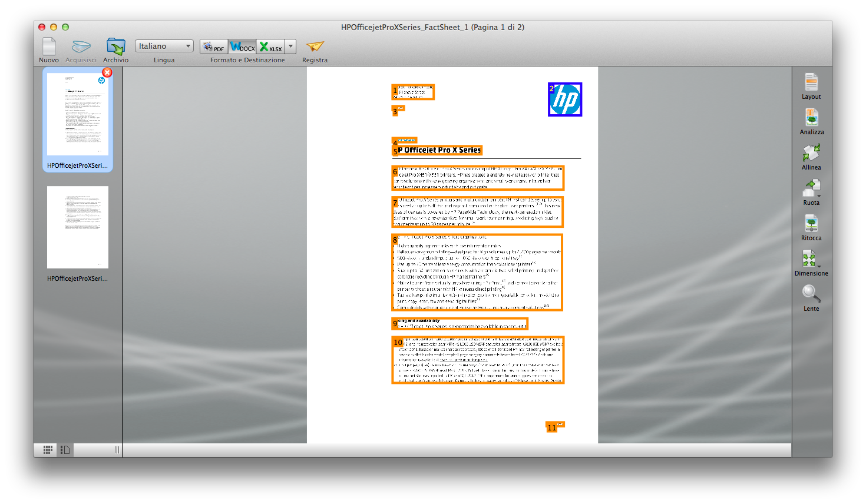Click the 'Formato e Destinazione' label
The height and width of the screenshot is (504, 866).
[247, 60]
